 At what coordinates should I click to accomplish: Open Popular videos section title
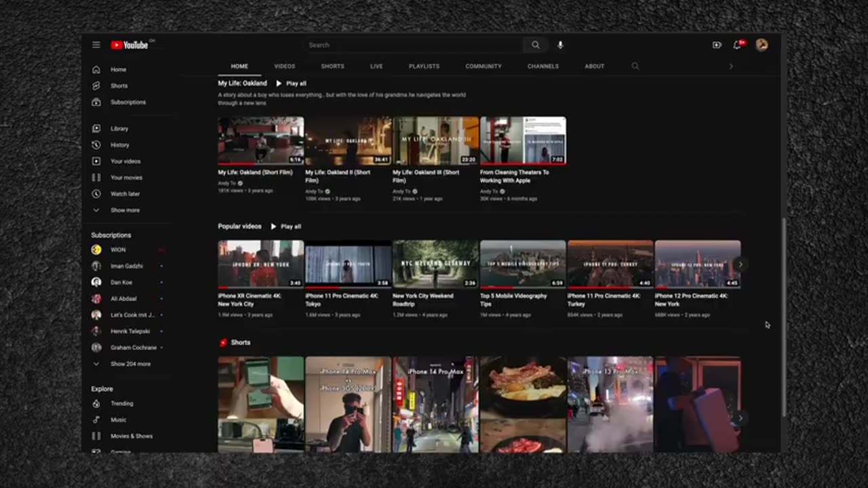[x=239, y=226]
